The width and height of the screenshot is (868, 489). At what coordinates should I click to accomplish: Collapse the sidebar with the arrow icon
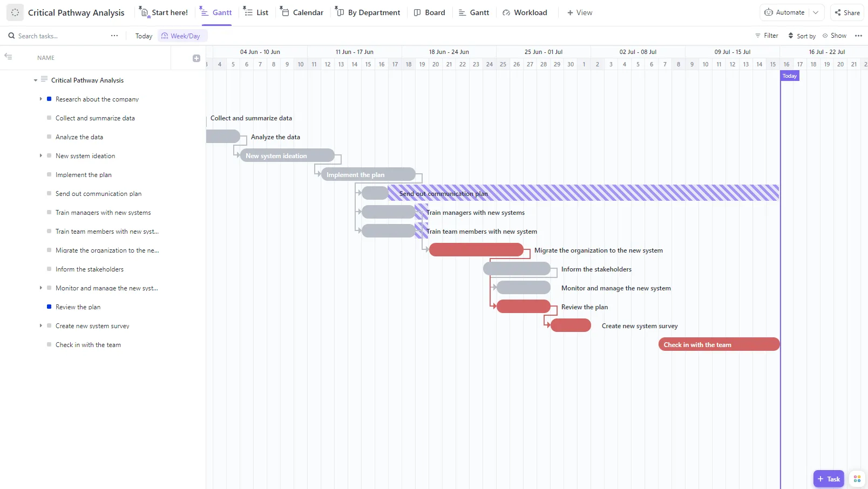pos(8,56)
